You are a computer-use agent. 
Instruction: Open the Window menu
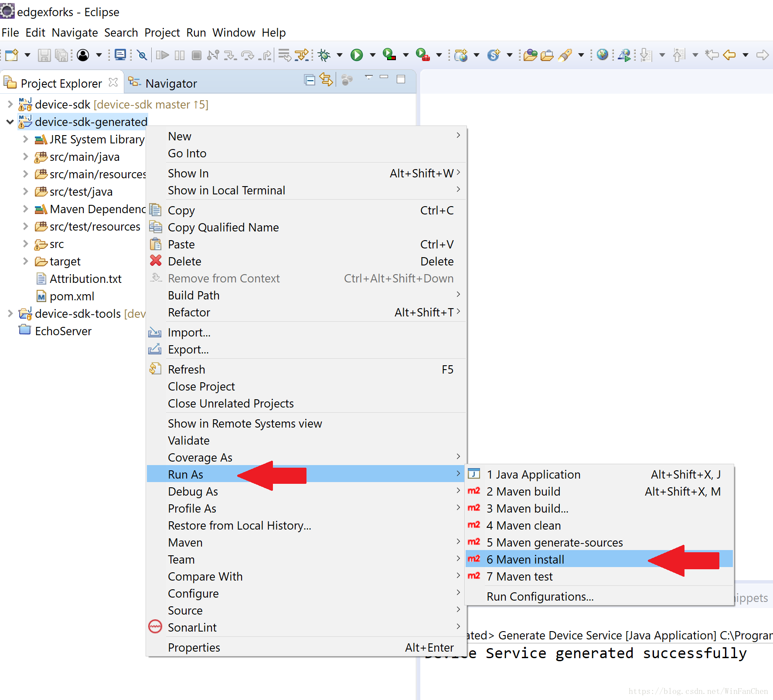[234, 33]
